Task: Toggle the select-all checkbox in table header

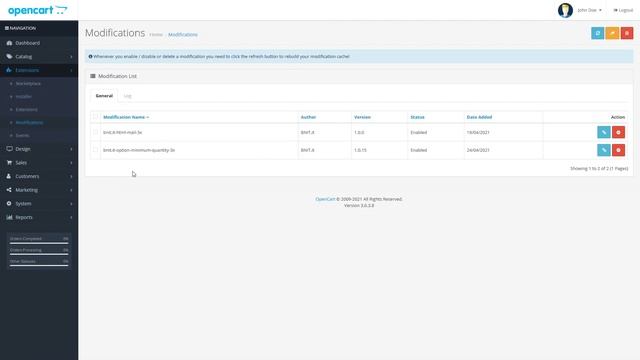Action: 95,117
